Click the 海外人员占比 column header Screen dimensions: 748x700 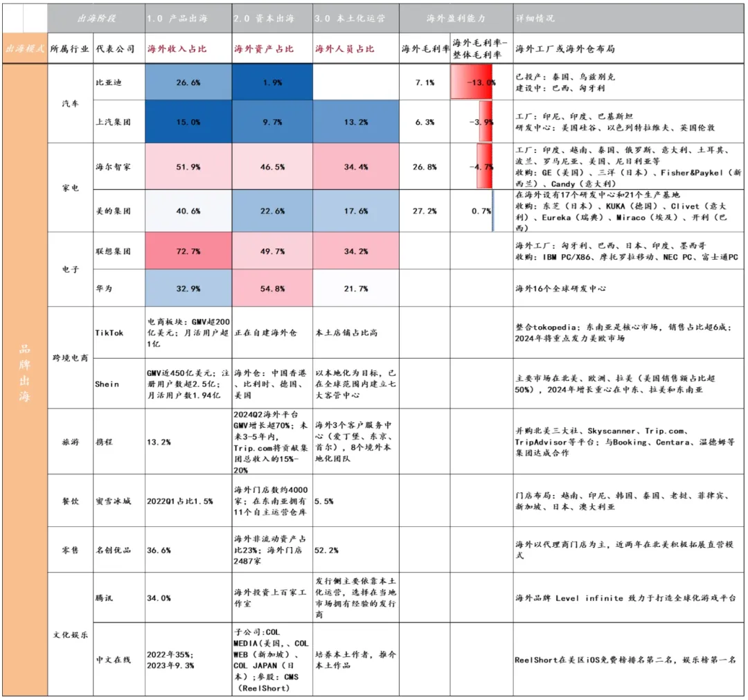tap(356, 48)
